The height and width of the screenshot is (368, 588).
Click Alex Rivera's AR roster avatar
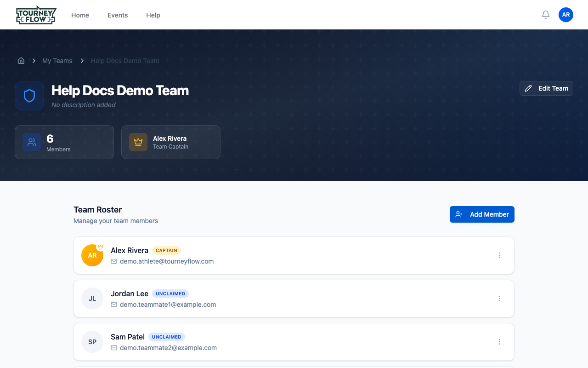click(92, 255)
